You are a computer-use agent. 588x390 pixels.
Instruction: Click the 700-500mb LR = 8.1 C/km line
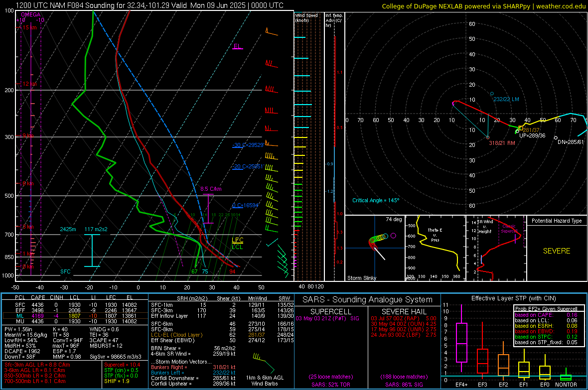tap(35, 381)
